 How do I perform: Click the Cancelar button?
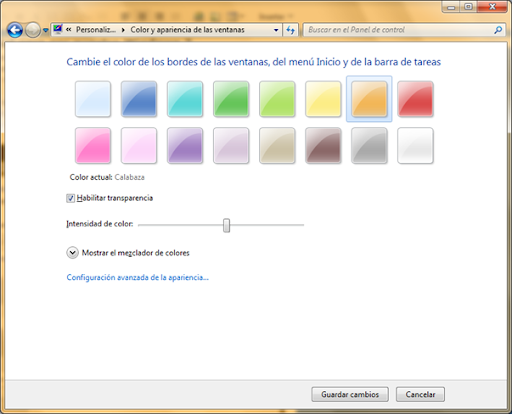coord(420,394)
